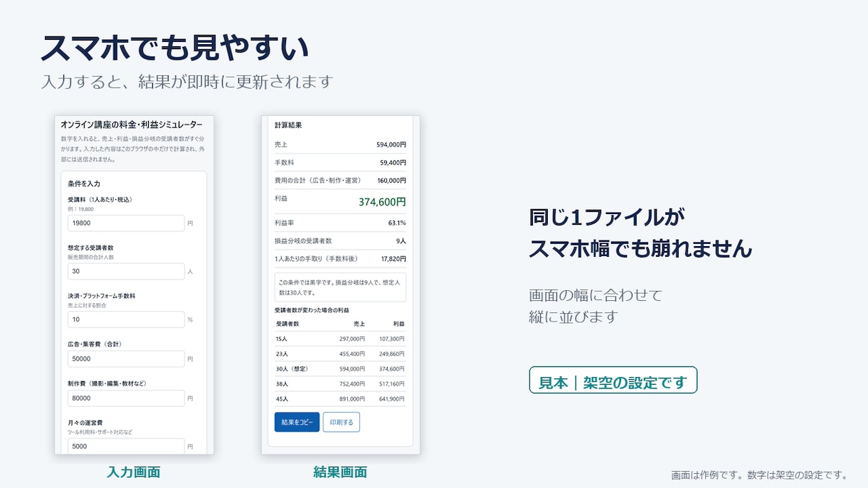
Task: Click the 23人 table row label
Action: pyautogui.click(x=281, y=354)
